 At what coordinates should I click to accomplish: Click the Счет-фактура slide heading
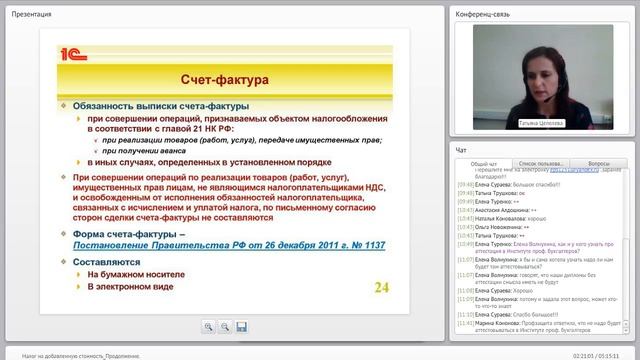pyautogui.click(x=224, y=79)
